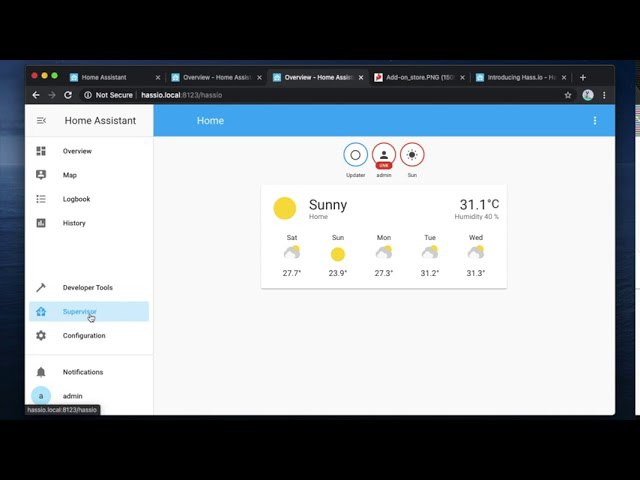Click the Sunny weather title
The height and width of the screenshot is (480, 640).
328,204
